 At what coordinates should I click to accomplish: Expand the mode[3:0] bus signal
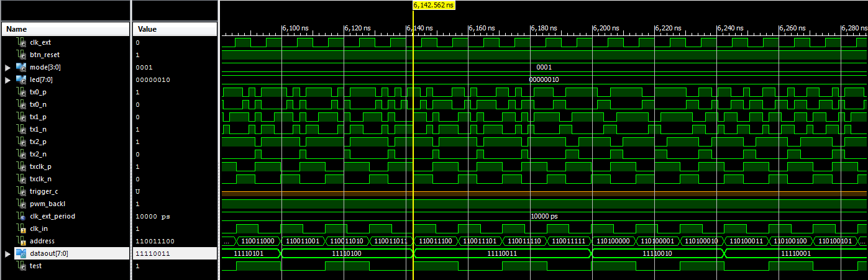click(7, 67)
